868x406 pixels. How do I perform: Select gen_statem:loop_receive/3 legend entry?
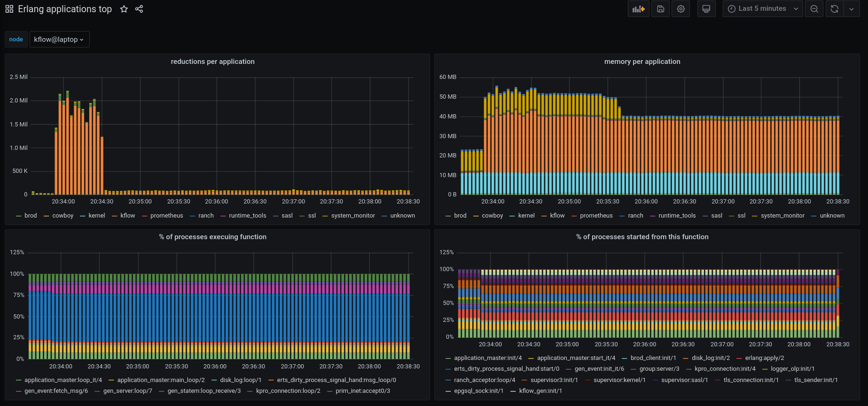tap(204, 391)
